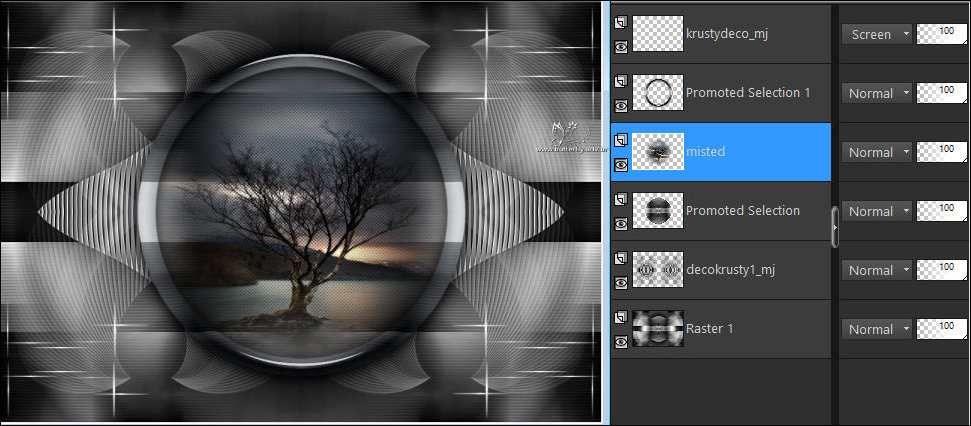The image size is (971, 426).
Task: Hide the Raster 1 layer
Action: (620, 341)
